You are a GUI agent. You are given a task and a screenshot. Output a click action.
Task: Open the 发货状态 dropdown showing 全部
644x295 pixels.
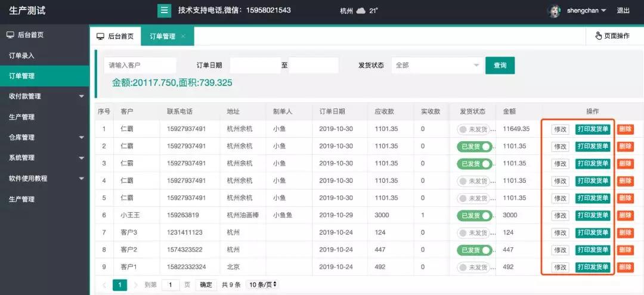pos(436,66)
